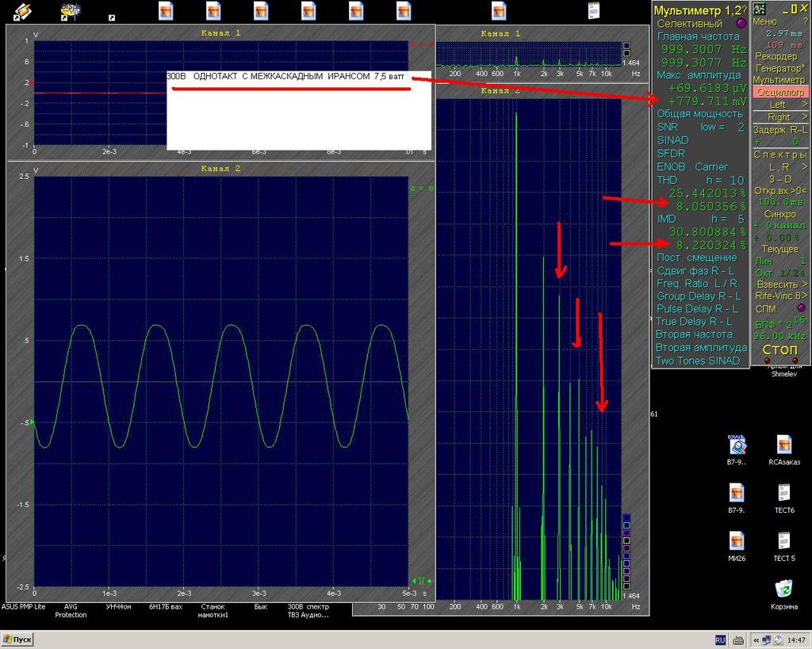Click the Откр.вх.>0< option
Image resolution: width=812 pixels, height=649 pixels.
[780, 191]
